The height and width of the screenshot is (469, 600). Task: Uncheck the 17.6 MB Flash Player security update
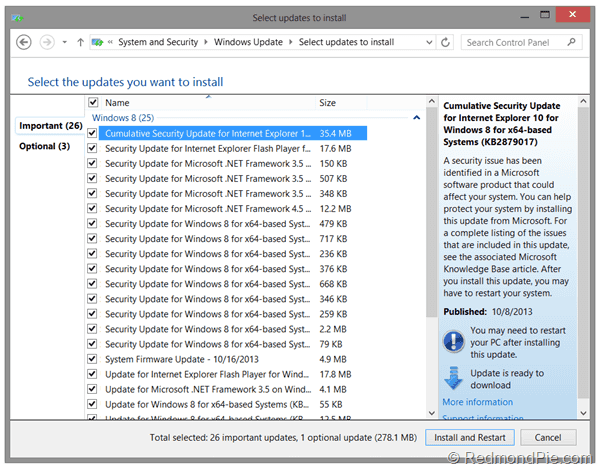92,148
